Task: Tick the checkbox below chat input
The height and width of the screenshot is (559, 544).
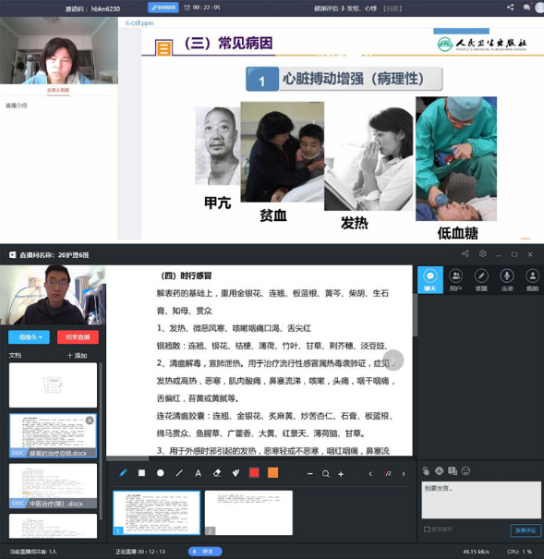Action: (x=427, y=529)
